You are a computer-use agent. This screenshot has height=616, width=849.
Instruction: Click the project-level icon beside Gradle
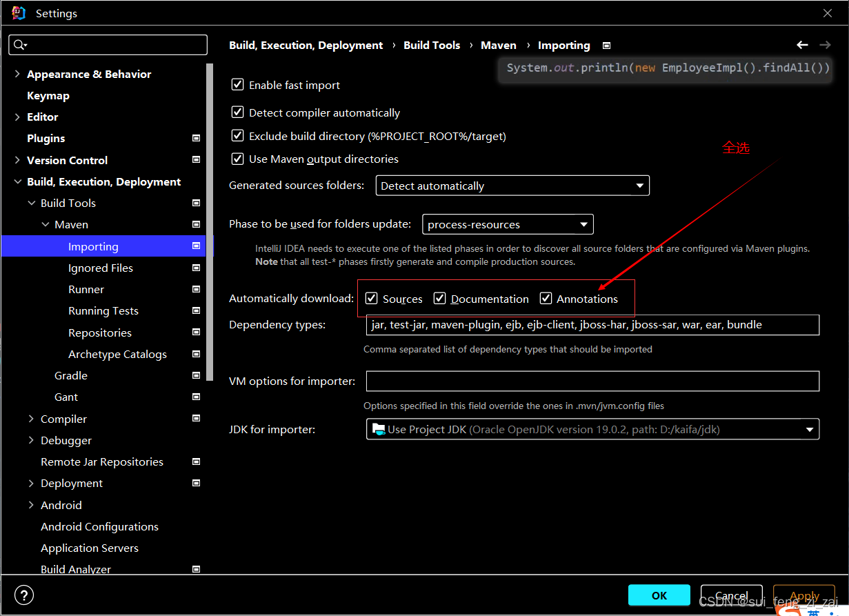(196, 375)
